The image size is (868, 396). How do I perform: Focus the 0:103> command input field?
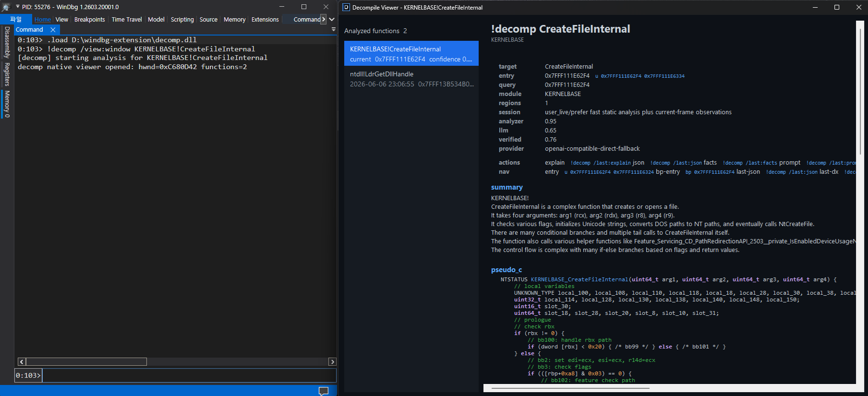[x=189, y=375]
